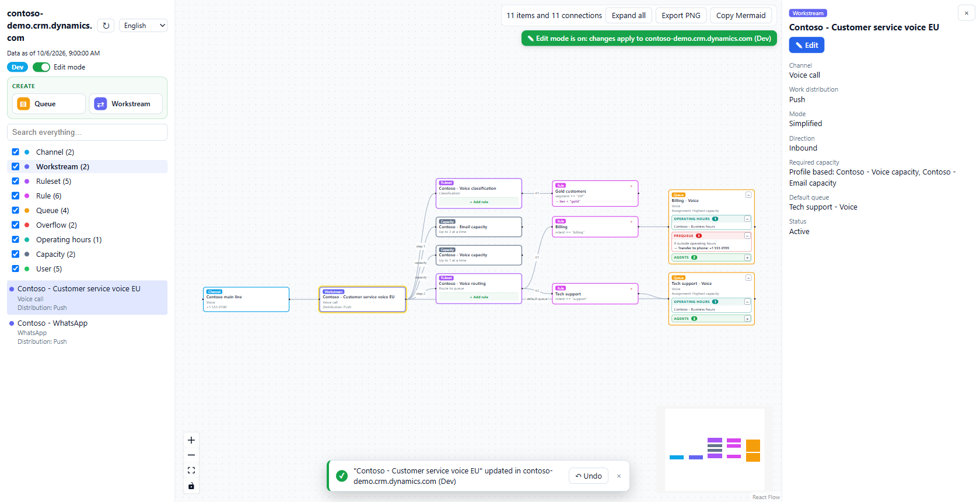Click Undo in the notification
Viewport: 980px width, 502px height.
(589, 476)
